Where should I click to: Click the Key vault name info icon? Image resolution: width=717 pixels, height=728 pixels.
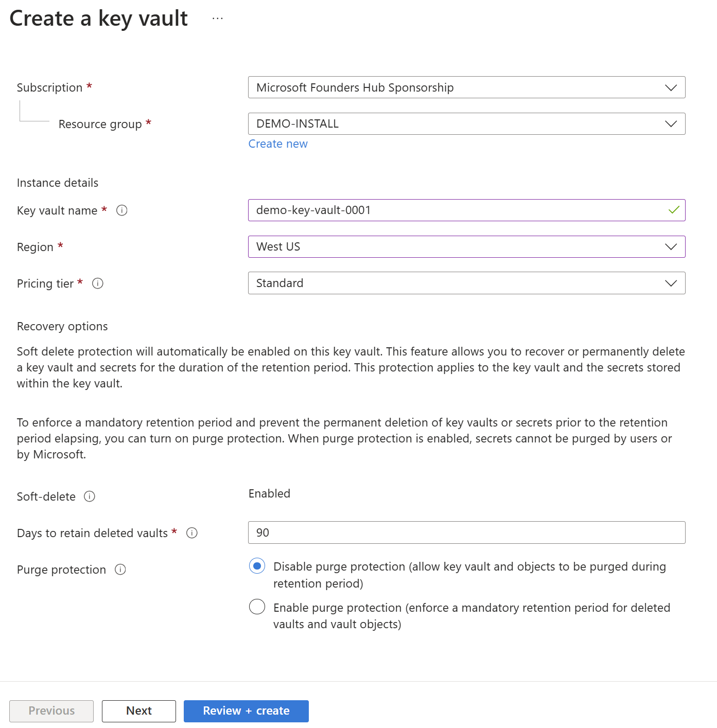(122, 210)
